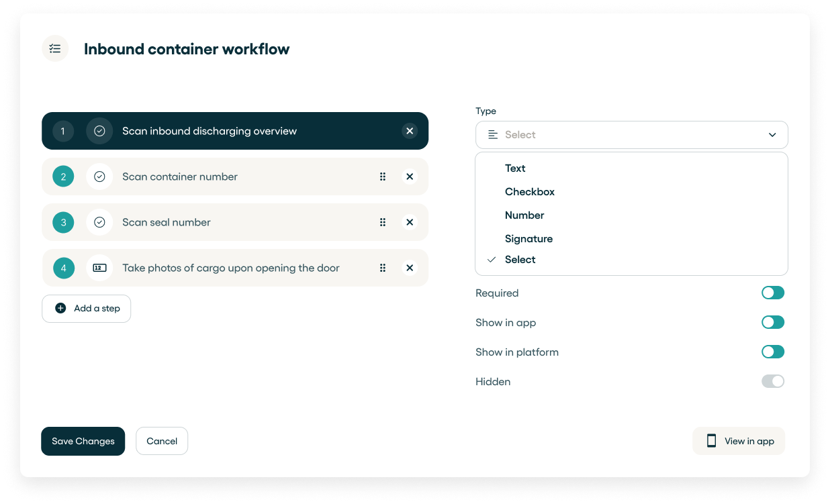This screenshot has width=830, height=504.
Task: Click the "Save Changes" button
Action: [83, 441]
